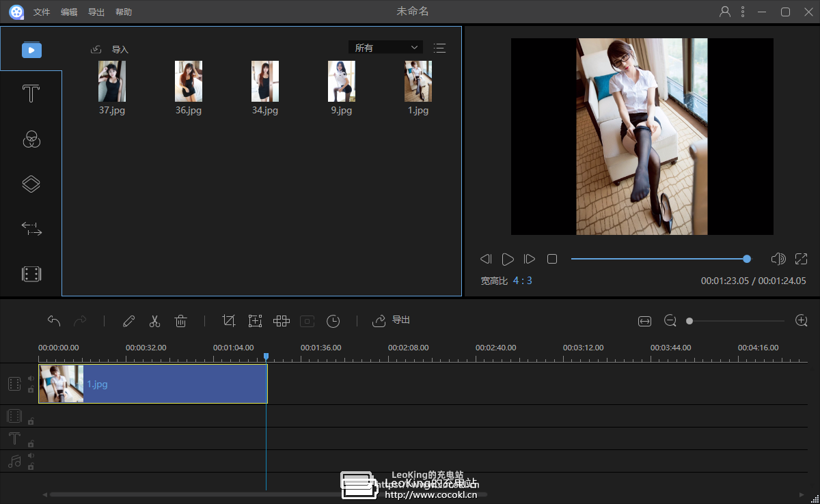Lock the text track
Image resolution: width=820 pixels, height=504 pixels.
31,444
